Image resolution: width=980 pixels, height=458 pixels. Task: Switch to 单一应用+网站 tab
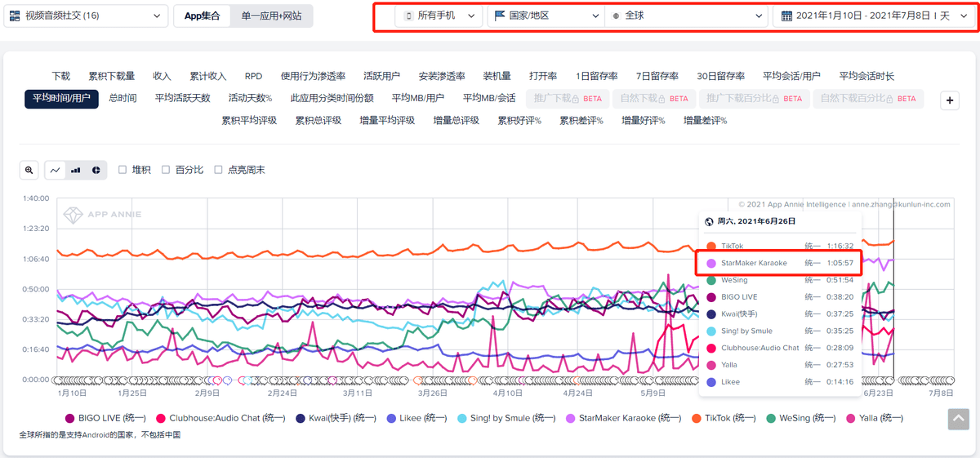(271, 16)
